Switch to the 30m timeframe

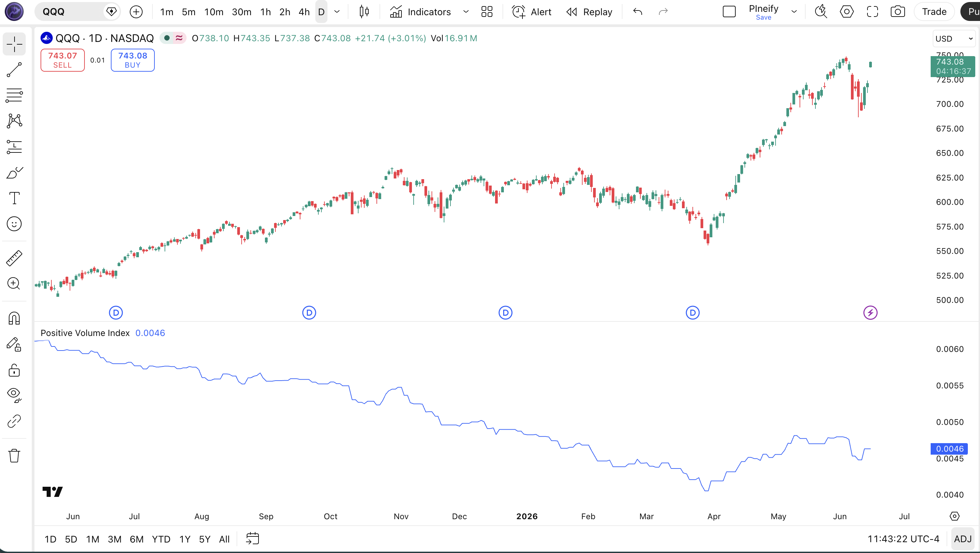[242, 12]
